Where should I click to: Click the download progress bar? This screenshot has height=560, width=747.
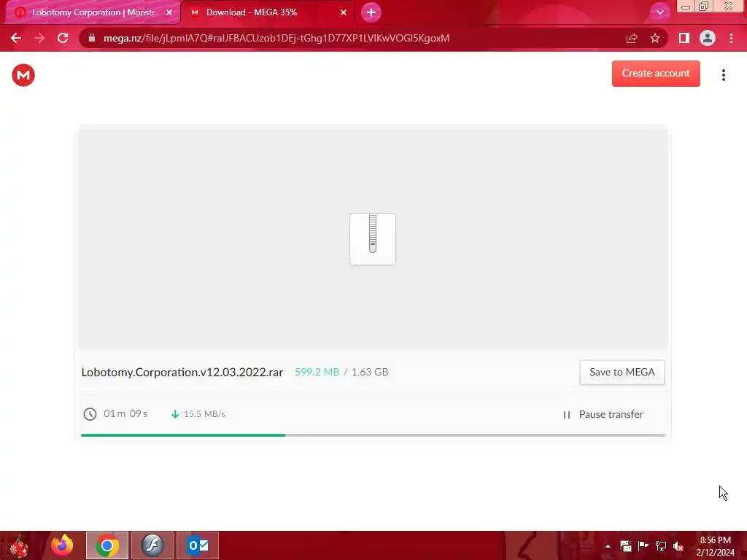pyautogui.click(x=373, y=435)
